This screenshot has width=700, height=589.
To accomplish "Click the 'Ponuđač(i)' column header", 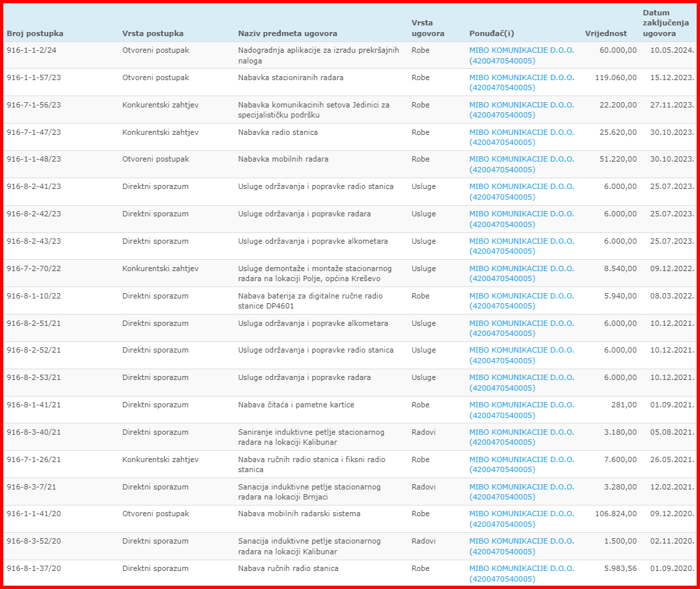I will click(492, 33).
